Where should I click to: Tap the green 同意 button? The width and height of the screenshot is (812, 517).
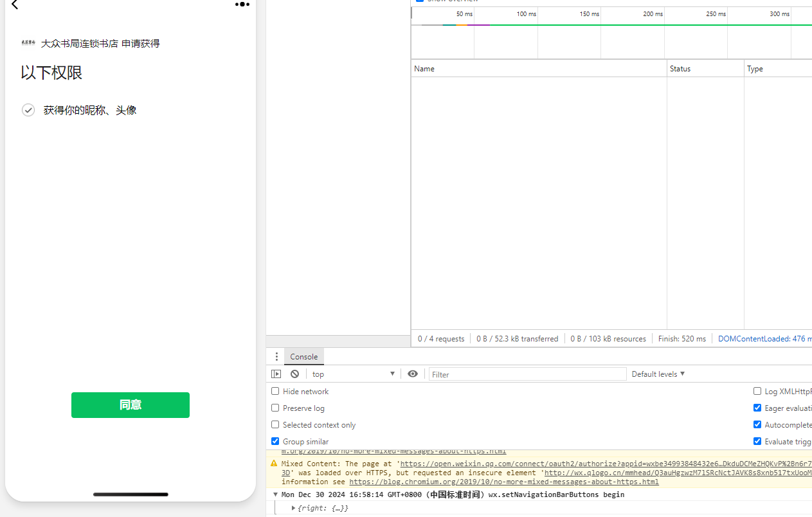pyautogui.click(x=131, y=405)
